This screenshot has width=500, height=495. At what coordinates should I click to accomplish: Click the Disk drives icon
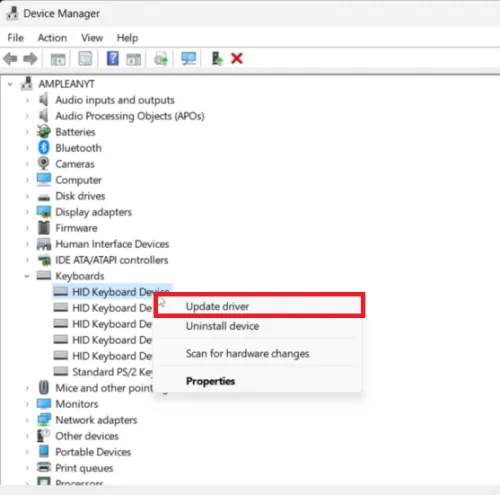click(x=44, y=197)
